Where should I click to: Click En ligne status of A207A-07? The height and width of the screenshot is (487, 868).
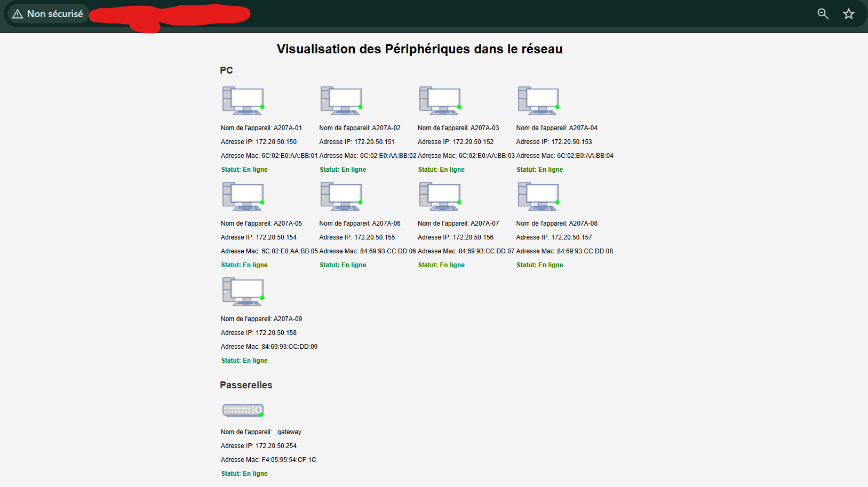(452, 265)
